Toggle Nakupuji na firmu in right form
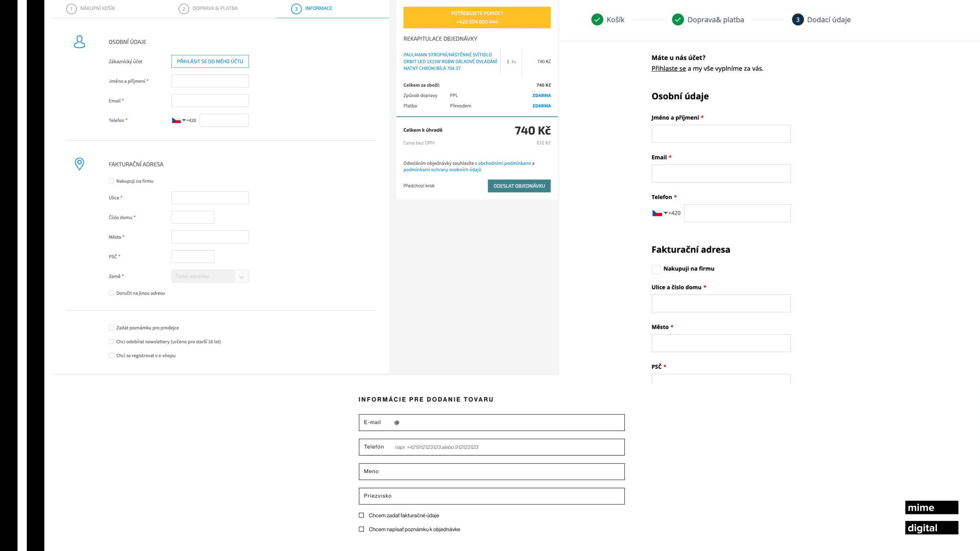980x551 pixels. click(x=656, y=269)
